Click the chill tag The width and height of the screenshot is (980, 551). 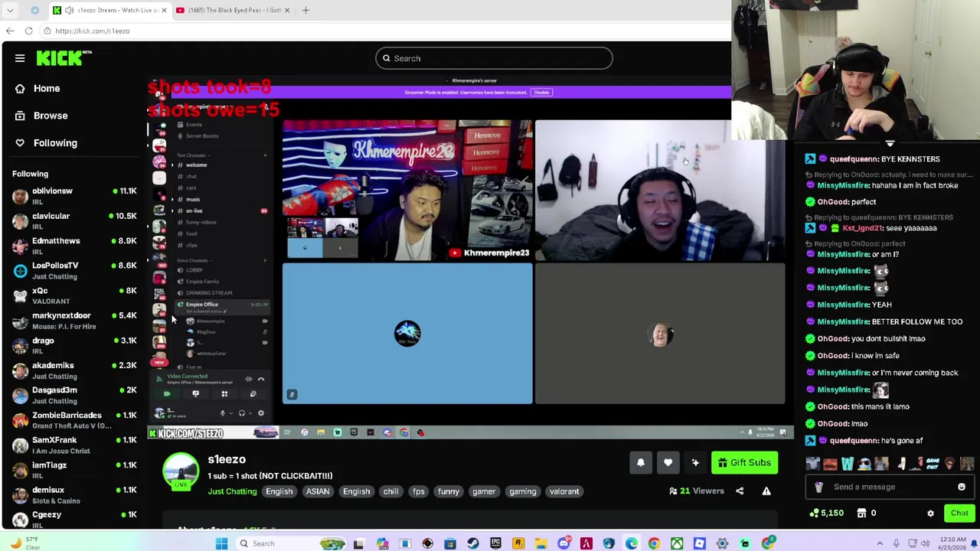click(390, 491)
